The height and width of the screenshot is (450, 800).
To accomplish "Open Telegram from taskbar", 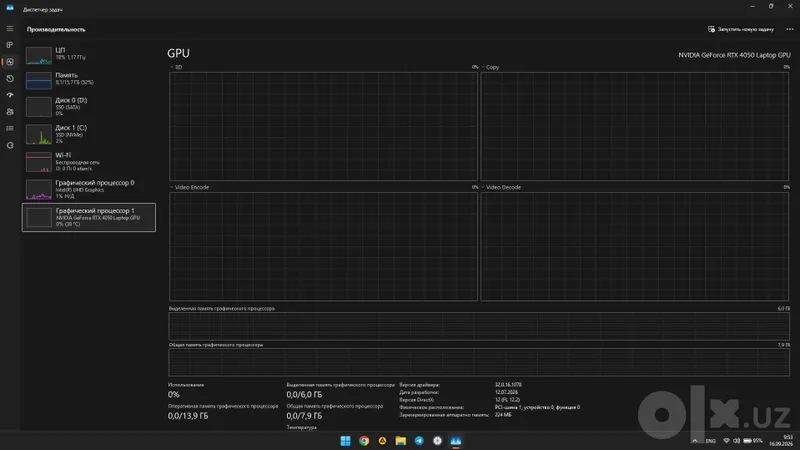I will pyautogui.click(x=419, y=441).
